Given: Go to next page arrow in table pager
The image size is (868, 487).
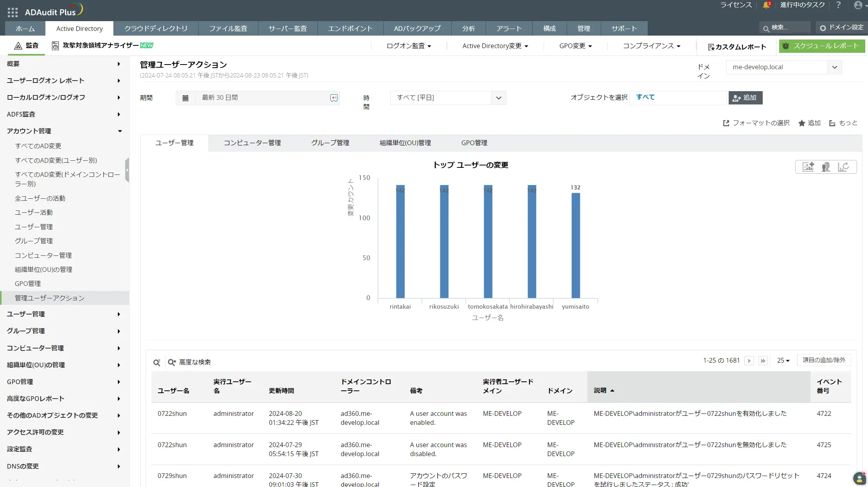Looking at the screenshot, I should (749, 361).
